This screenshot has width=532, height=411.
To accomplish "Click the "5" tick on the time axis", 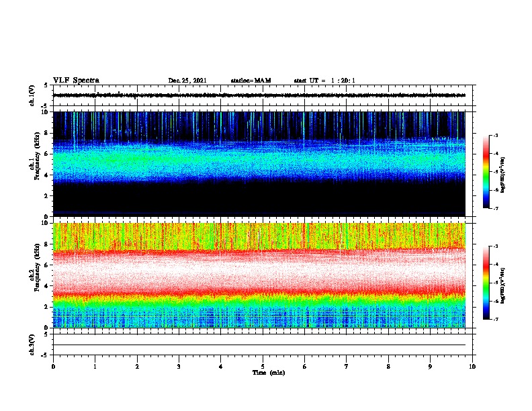I will pyautogui.click(x=263, y=367).
